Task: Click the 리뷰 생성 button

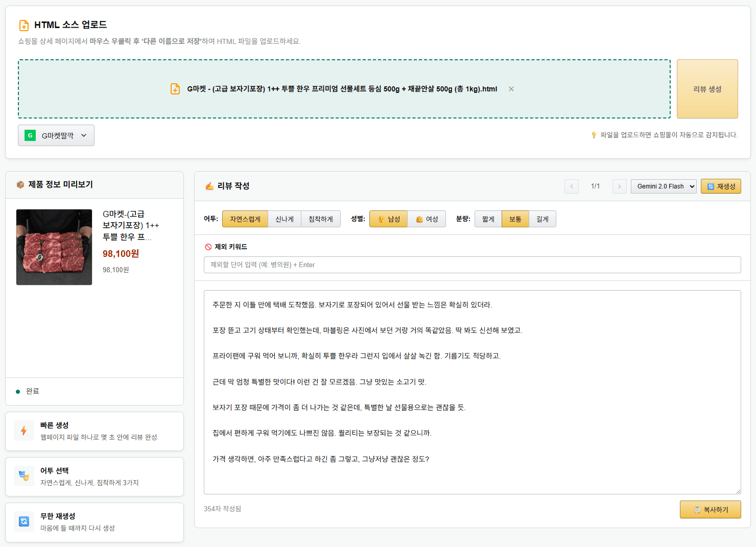Action: pos(707,88)
